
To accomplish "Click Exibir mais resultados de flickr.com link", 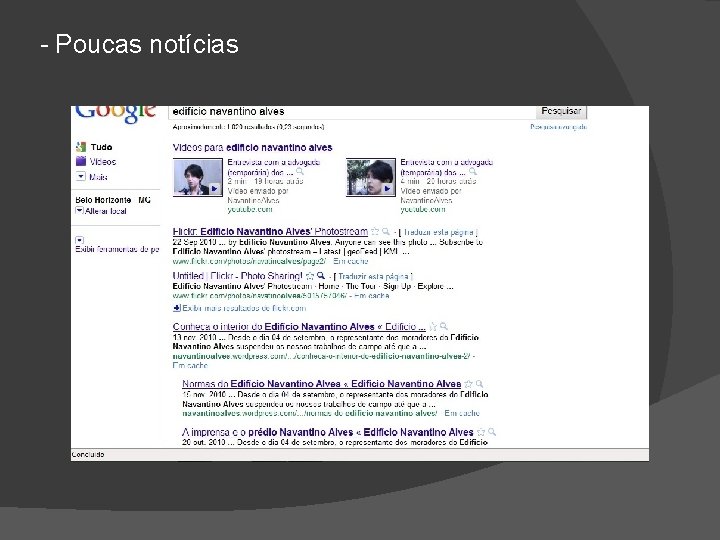I will click(x=244, y=308).
